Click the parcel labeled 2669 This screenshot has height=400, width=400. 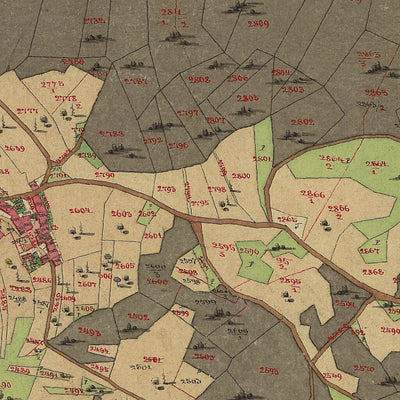click(x=15, y=149)
